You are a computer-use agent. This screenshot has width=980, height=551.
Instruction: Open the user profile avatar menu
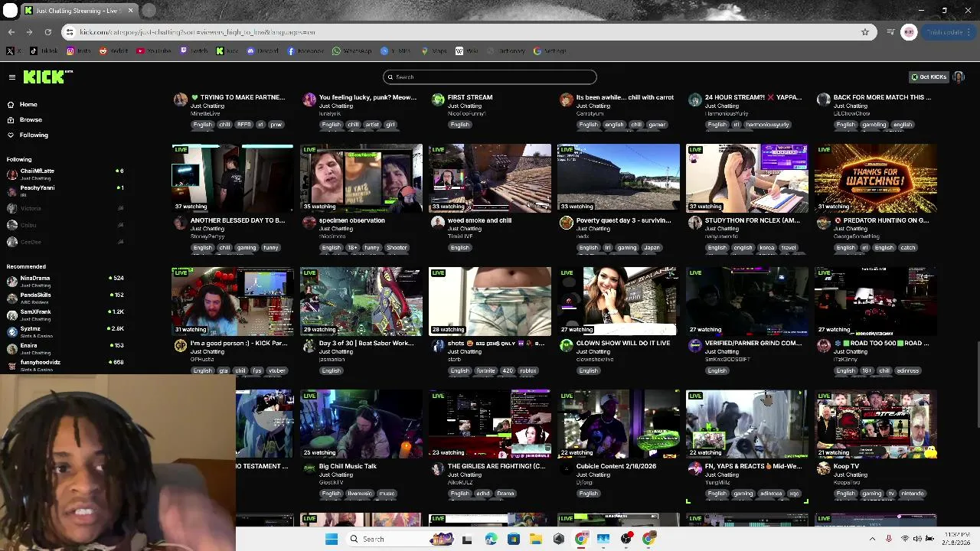click(x=959, y=77)
